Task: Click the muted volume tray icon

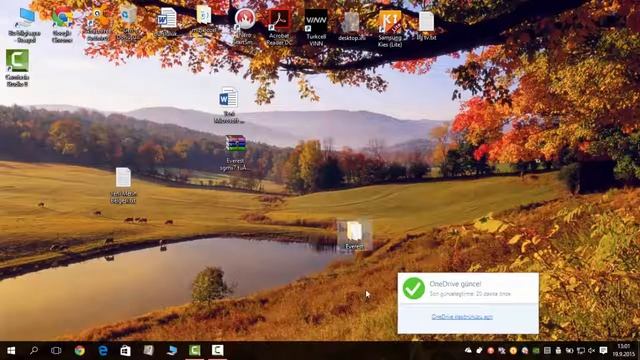Action: pyautogui.click(x=591, y=351)
